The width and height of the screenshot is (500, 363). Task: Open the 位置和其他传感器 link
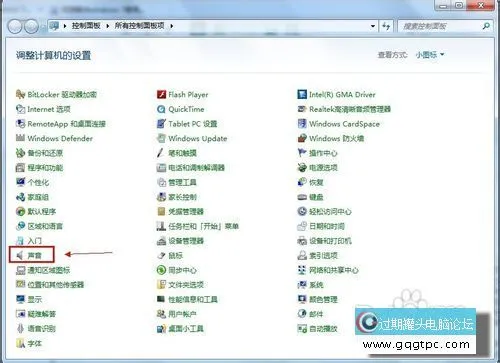[x=56, y=285]
